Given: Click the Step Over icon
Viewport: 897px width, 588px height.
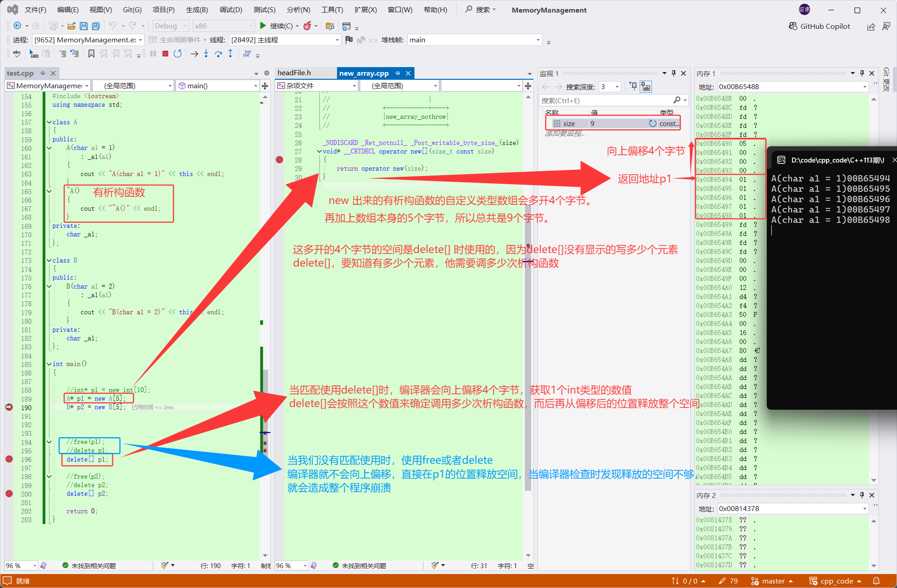Looking at the screenshot, I should [218, 54].
